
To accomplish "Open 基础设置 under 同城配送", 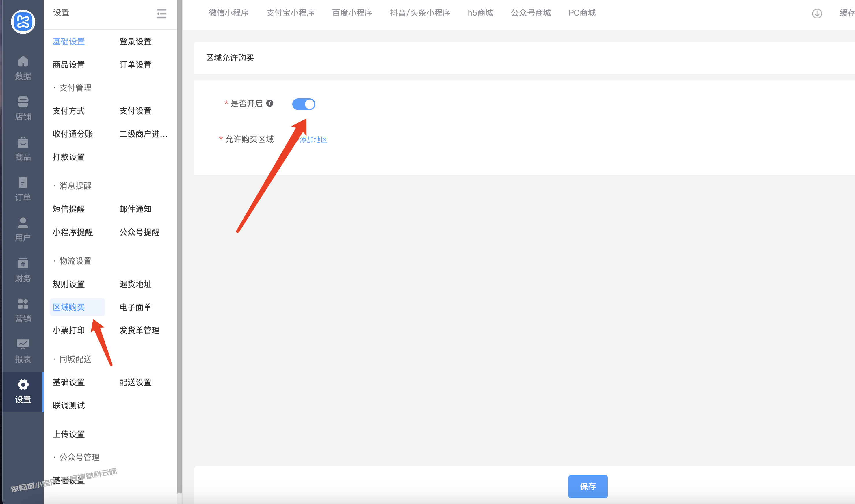I will pos(69,382).
